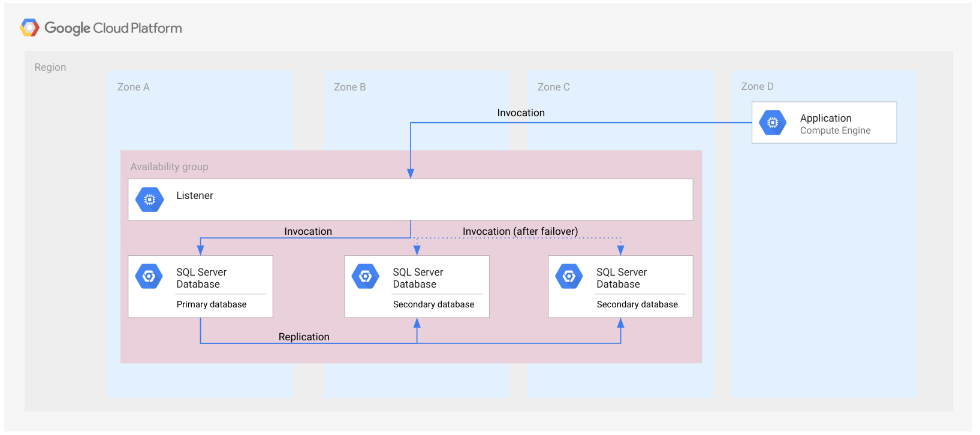The image size is (980, 435).
Task: Click the Compute Engine icon beside Application
Action: click(772, 123)
